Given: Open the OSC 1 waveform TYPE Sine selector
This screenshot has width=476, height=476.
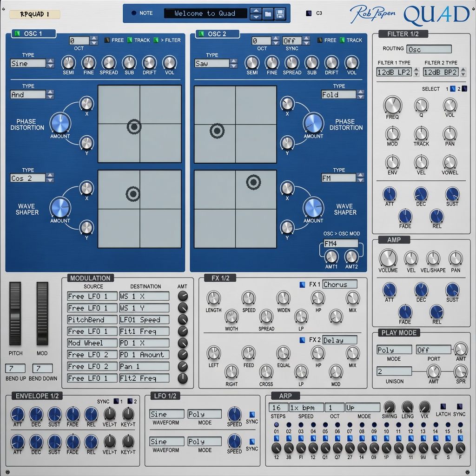Looking at the screenshot, I should 28,63.
